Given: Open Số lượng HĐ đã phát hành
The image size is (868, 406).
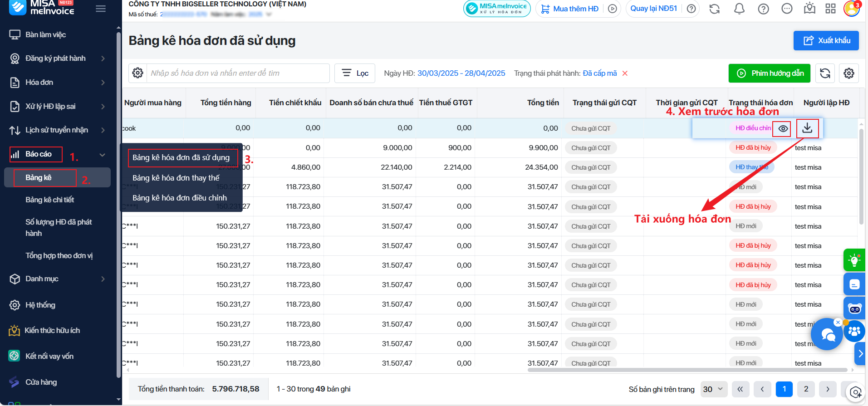Looking at the screenshot, I should click(x=59, y=227).
